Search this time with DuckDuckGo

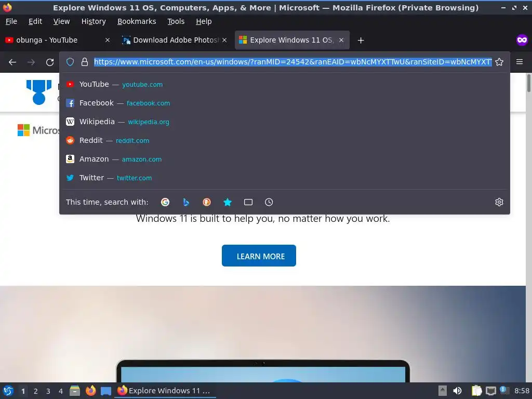tap(207, 202)
